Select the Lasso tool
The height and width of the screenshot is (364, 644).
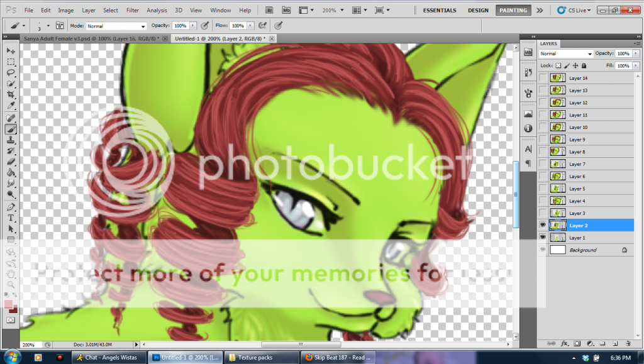[x=11, y=73]
